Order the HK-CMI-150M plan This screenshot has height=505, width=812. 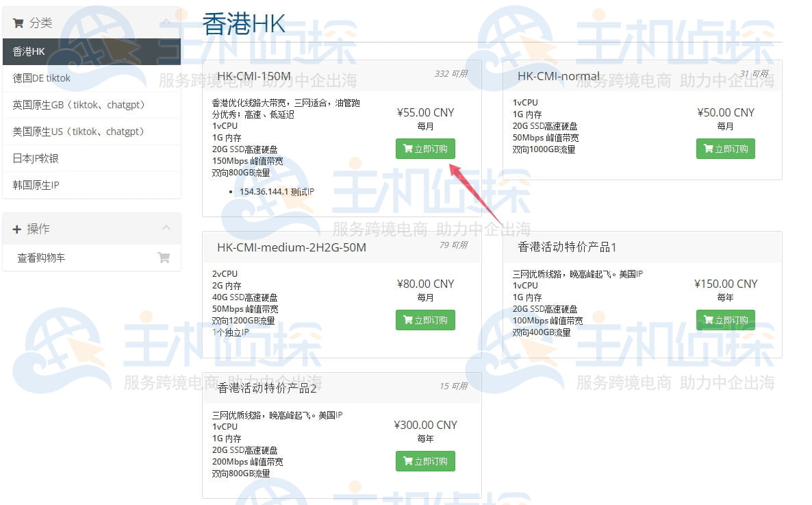[425, 149]
